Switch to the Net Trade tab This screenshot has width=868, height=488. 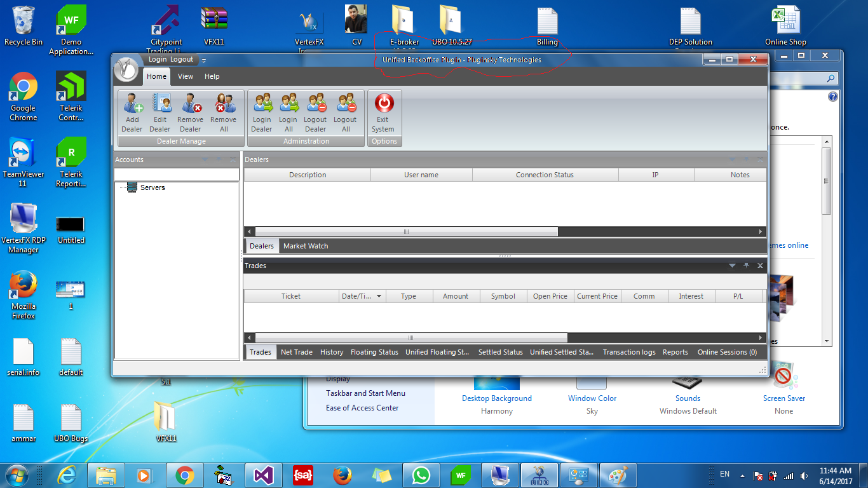click(297, 352)
